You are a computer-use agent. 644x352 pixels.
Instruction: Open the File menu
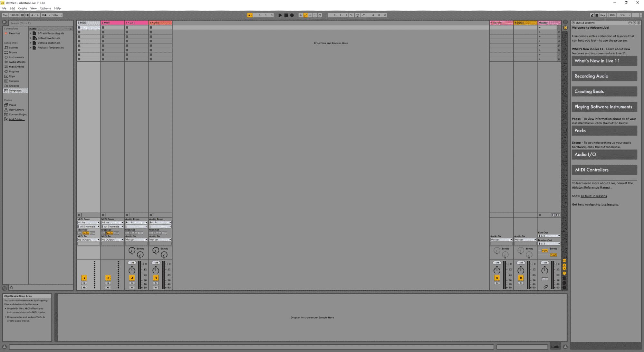[4, 8]
